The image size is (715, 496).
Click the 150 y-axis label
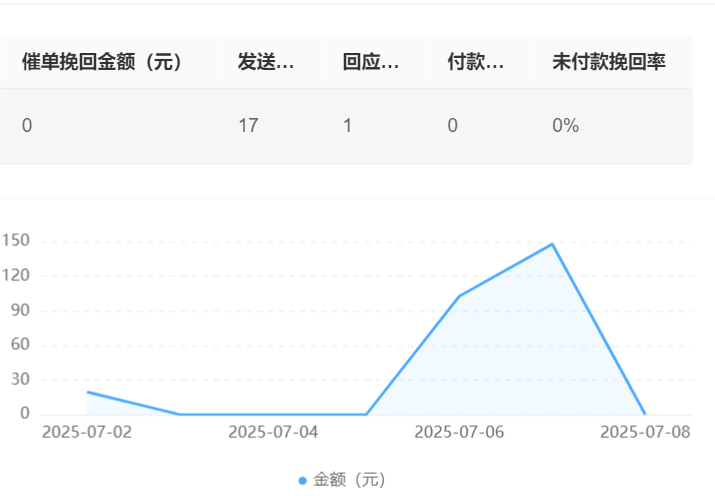[x=16, y=240]
